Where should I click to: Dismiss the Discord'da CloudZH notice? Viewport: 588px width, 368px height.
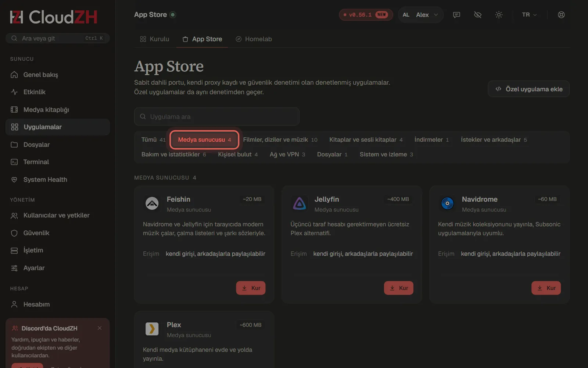100,328
